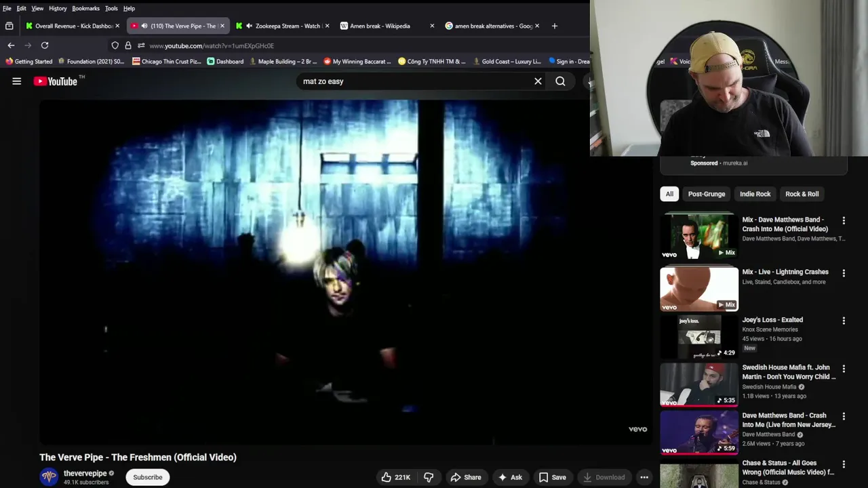Click the YouTube search magnifier button
The height and width of the screenshot is (488, 868).
tap(560, 81)
